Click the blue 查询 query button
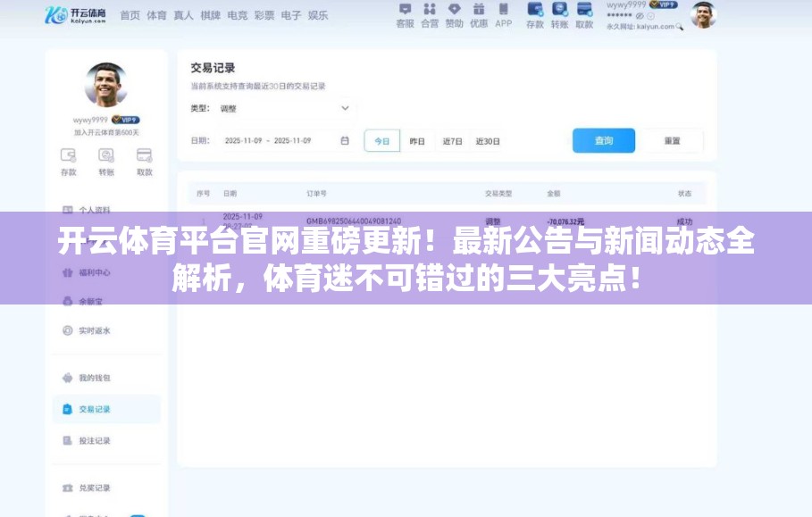812x517 pixels. point(604,140)
